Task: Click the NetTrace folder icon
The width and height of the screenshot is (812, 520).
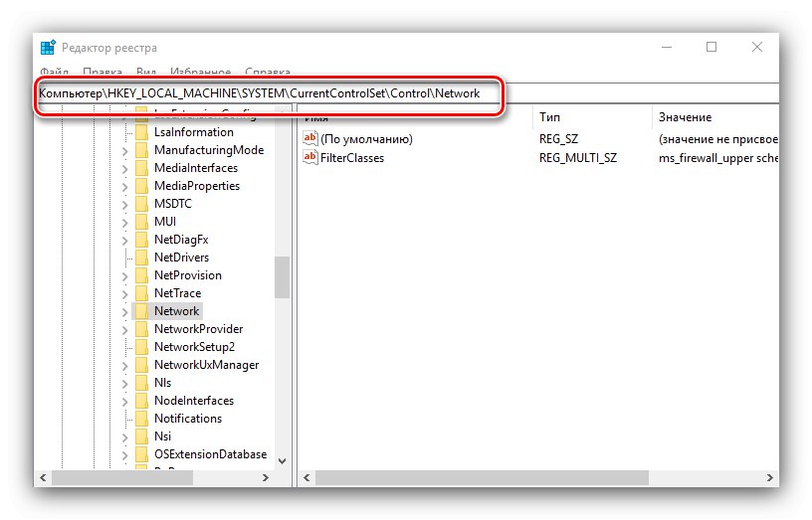Action: (141, 293)
